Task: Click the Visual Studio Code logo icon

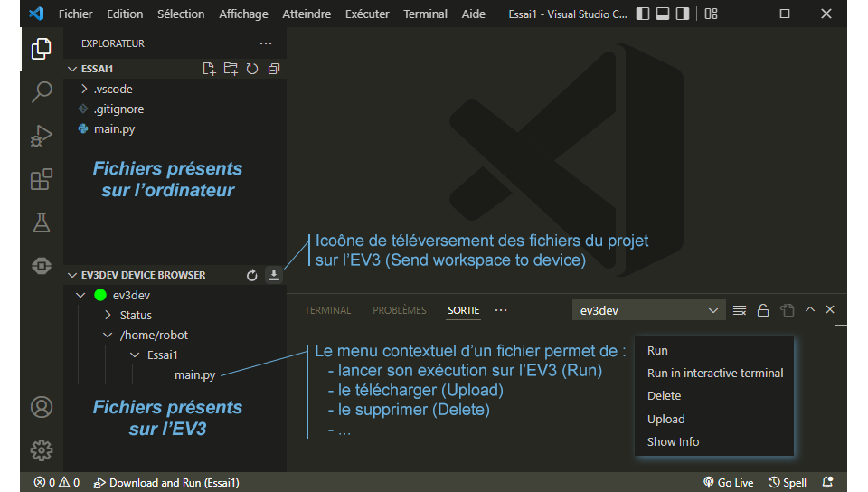Action: pyautogui.click(x=36, y=14)
